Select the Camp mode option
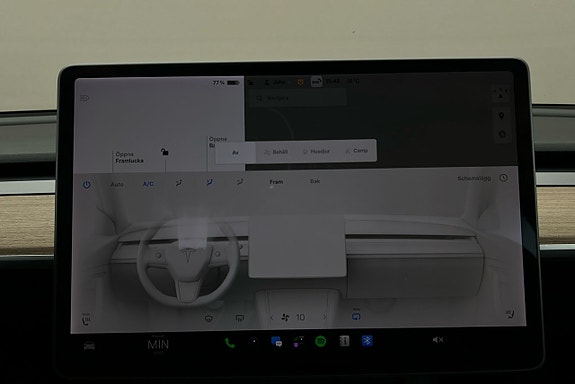Viewport: 575px width, 384px height. pos(356,151)
